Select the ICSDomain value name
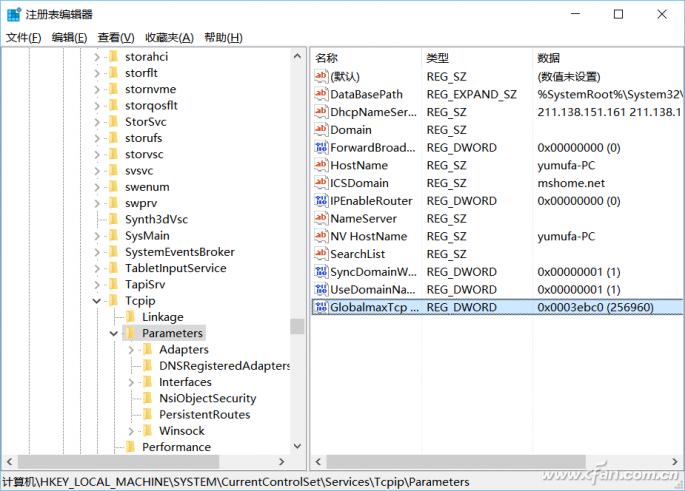The height and width of the screenshot is (491, 685). point(359,183)
